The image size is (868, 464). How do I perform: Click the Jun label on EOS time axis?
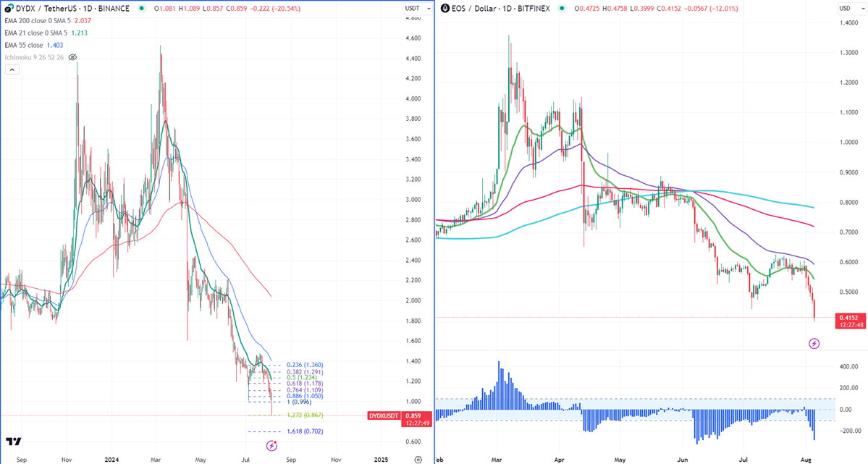click(683, 460)
